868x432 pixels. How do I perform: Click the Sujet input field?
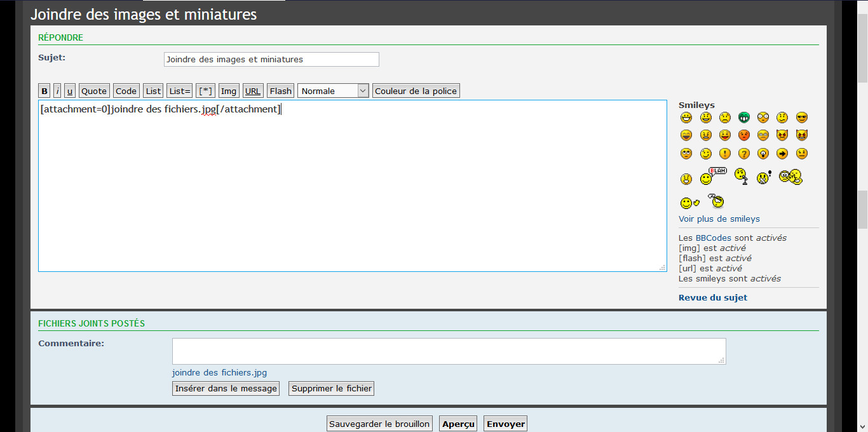pyautogui.click(x=271, y=59)
